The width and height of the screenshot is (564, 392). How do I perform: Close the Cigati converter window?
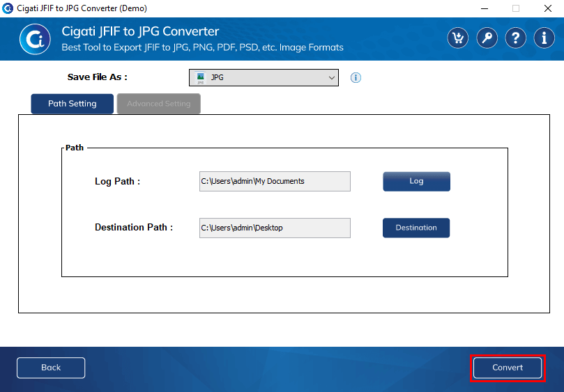pos(547,8)
